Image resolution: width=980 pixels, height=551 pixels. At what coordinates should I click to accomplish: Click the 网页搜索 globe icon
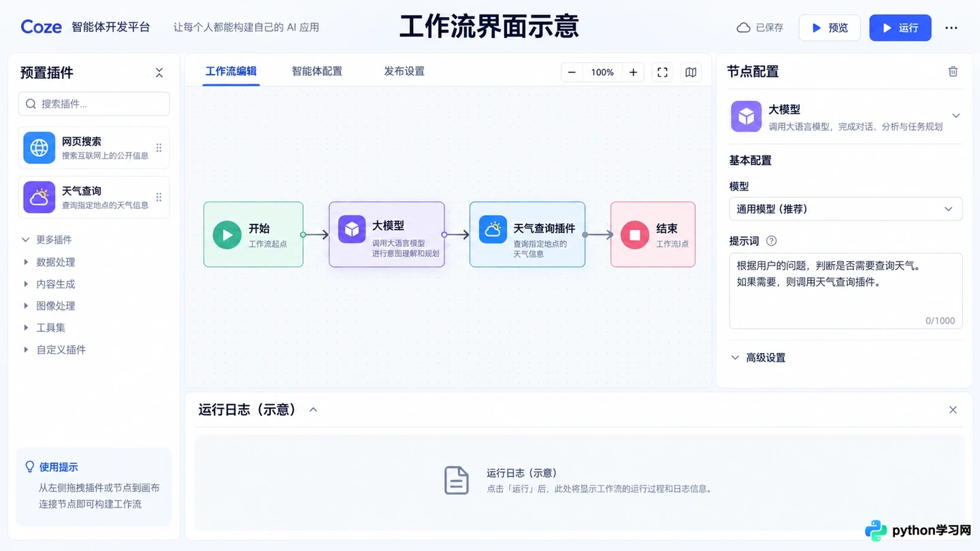(39, 148)
